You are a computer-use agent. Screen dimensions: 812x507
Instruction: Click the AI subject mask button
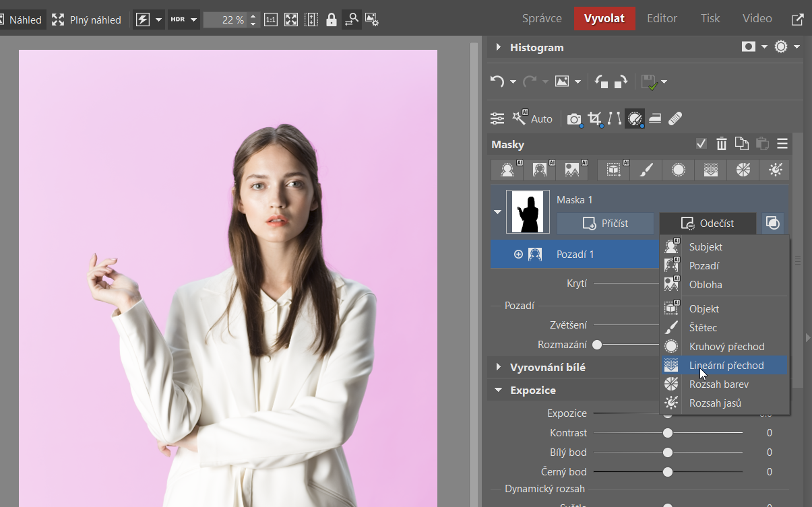tap(507, 170)
